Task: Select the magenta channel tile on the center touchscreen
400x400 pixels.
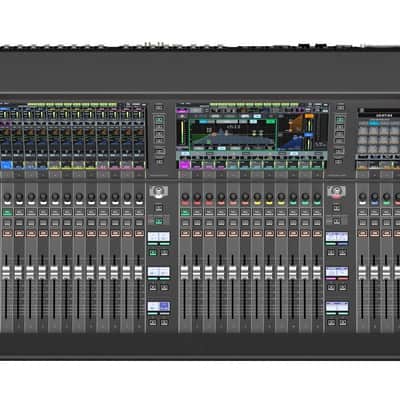Action: tap(184, 164)
